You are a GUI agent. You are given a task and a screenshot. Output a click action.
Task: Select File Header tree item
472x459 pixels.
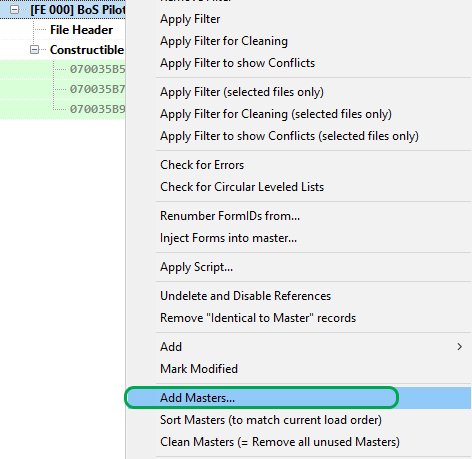click(81, 30)
